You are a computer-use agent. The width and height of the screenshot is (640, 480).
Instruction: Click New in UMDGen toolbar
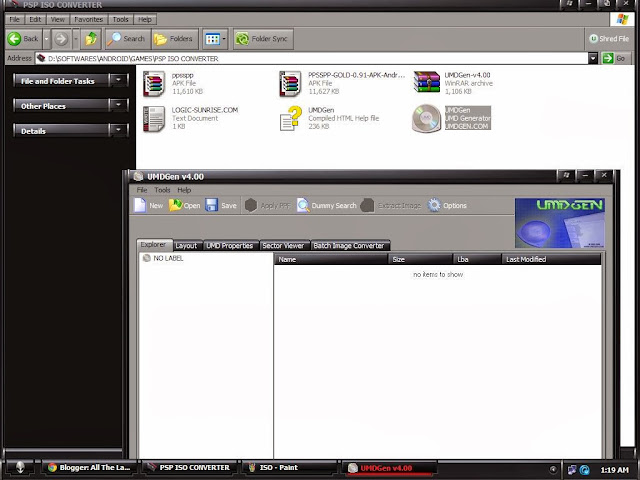[x=149, y=205]
